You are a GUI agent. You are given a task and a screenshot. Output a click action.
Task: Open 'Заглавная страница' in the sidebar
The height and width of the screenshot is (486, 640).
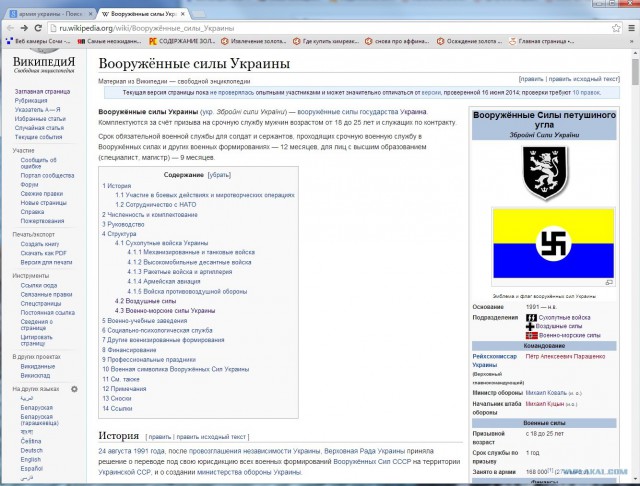coord(42,91)
